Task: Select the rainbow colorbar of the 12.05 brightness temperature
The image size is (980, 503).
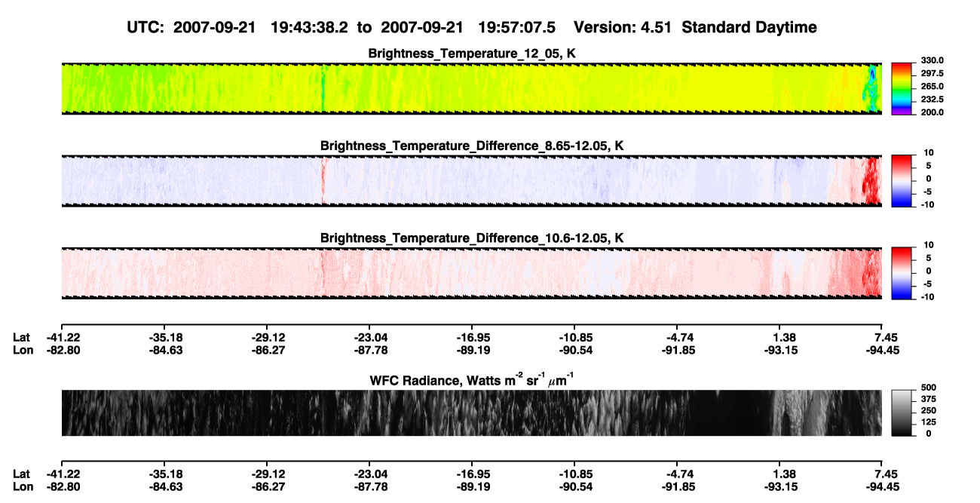Action: 902,88
